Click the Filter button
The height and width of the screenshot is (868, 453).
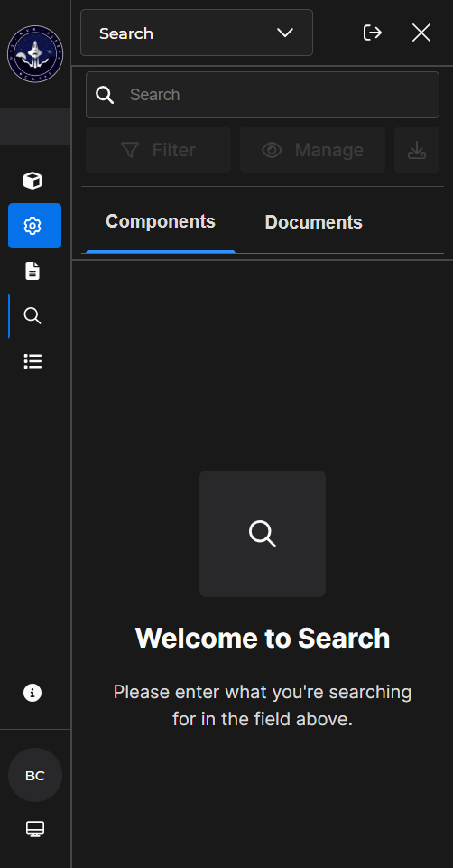point(158,150)
